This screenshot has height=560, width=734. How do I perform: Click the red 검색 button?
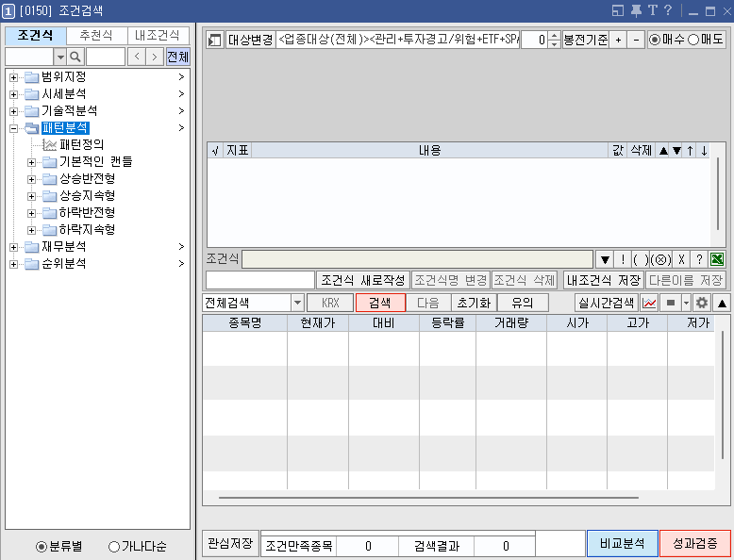380,304
